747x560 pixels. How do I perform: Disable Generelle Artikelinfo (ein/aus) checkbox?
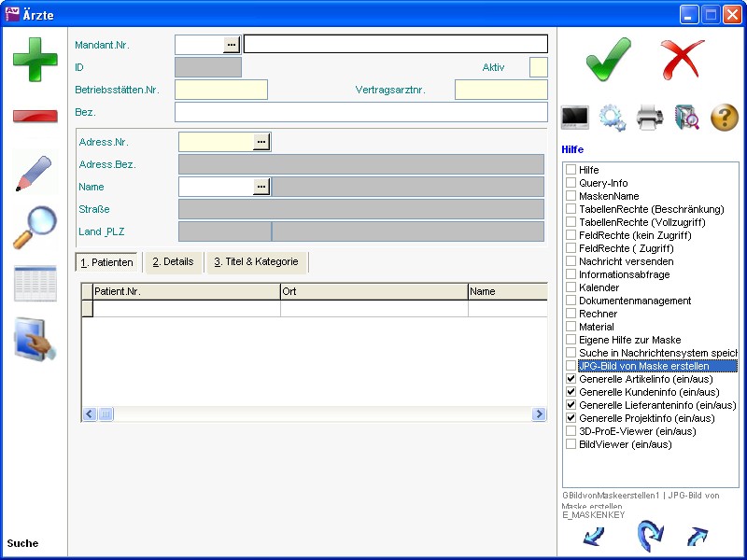pyautogui.click(x=571, y=380)
